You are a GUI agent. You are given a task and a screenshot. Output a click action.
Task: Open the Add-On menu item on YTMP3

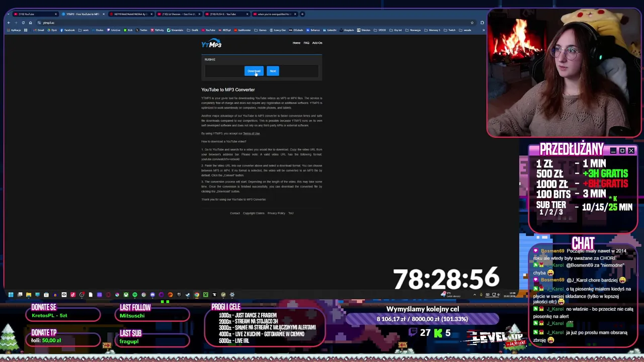[x=317, y=43]
